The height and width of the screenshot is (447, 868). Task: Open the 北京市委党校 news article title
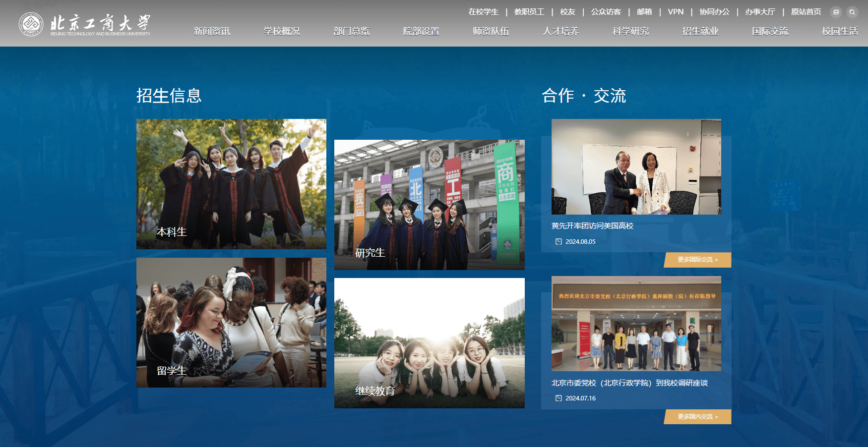[629, 383]
